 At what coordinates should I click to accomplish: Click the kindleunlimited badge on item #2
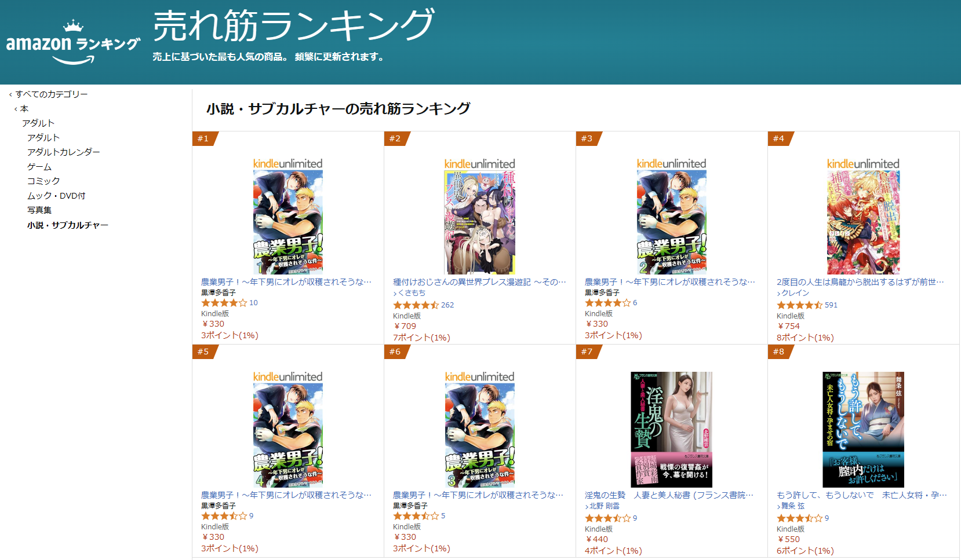click(x=480, y=164)
